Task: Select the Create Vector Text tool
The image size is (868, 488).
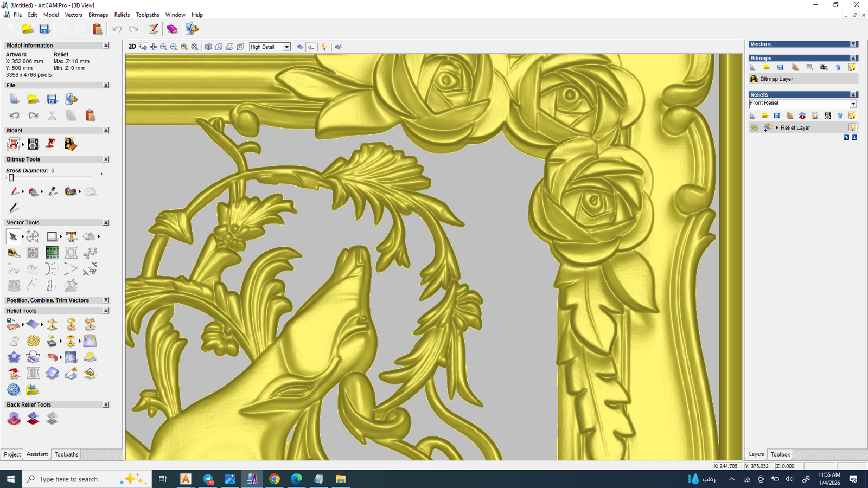Action: (x=71, y=237)
